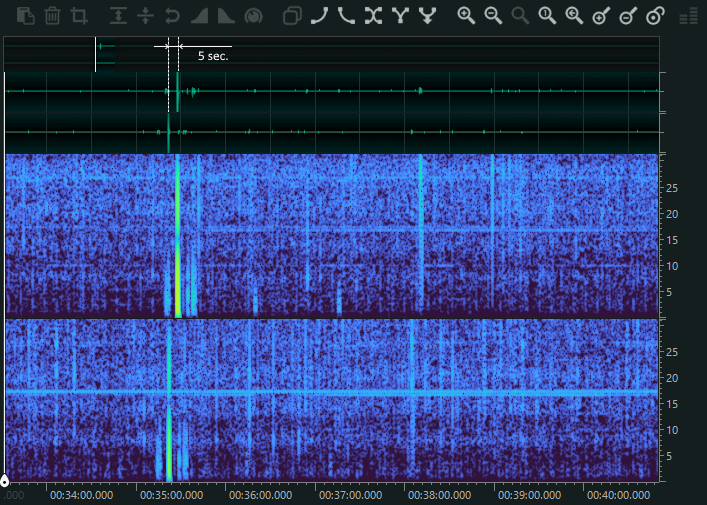Apply fade out with falling ramp icon
This screenshot has width=707, height=505.
[x=225, y=16]
